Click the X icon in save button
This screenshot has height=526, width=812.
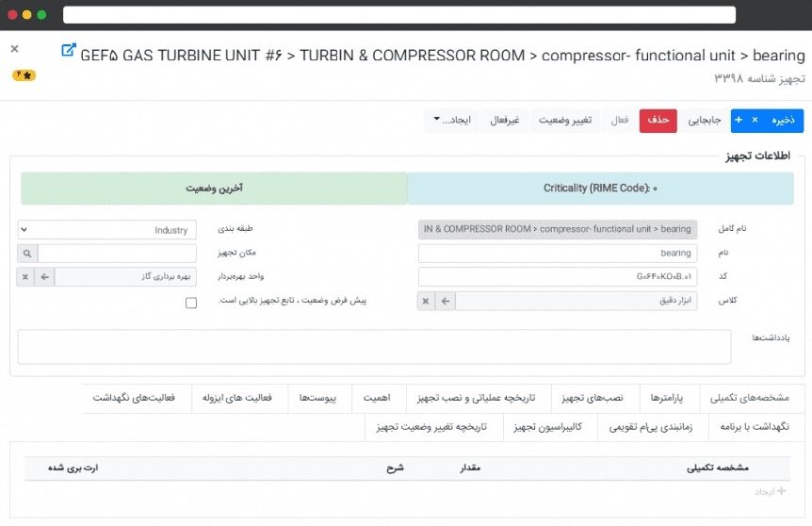(x=755, y=120)
